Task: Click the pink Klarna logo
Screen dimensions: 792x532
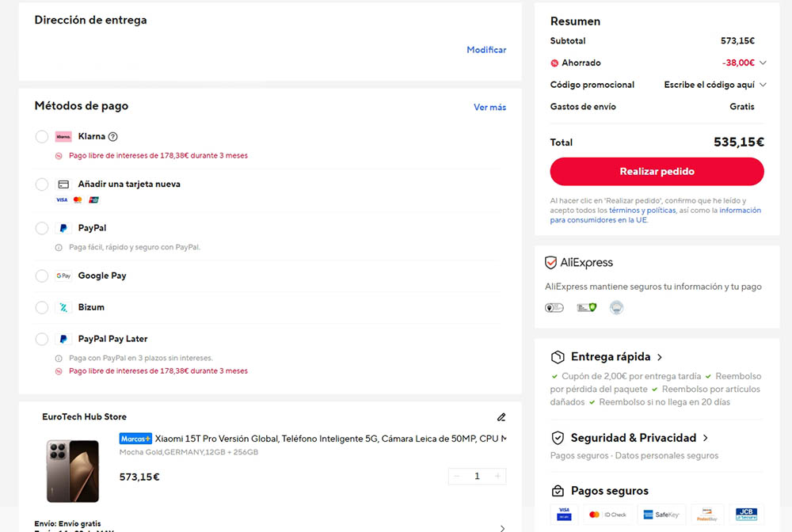Action: [63, 136]
